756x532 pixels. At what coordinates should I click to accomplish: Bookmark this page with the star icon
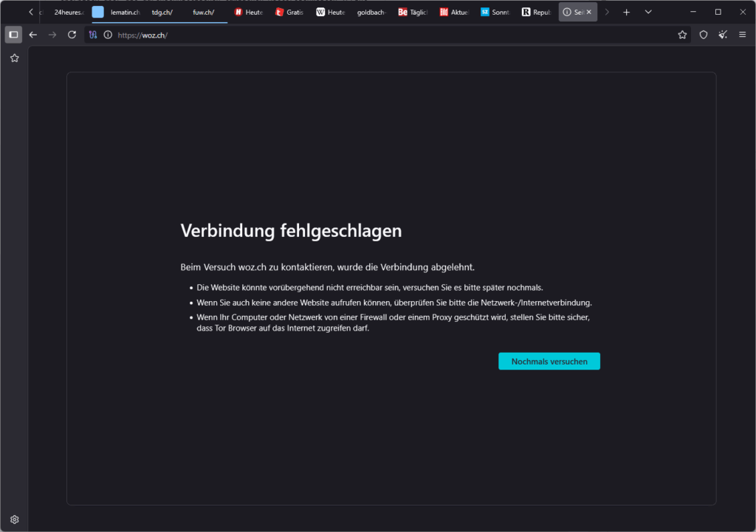coord(682,35)
